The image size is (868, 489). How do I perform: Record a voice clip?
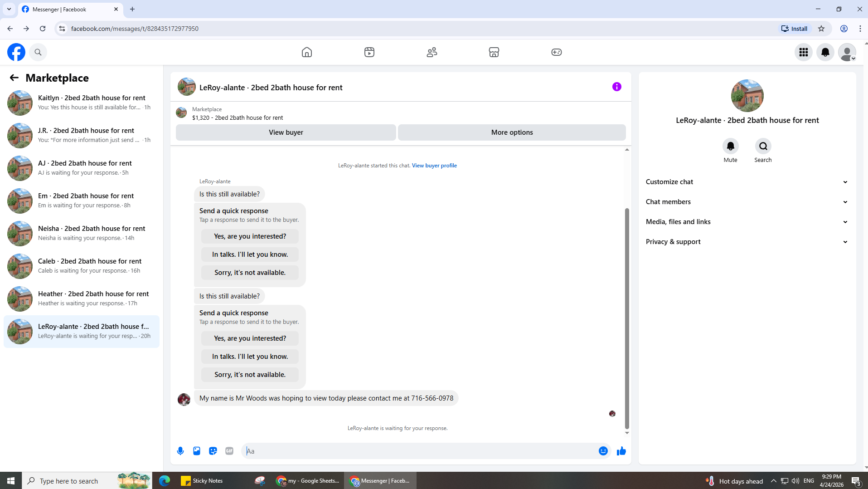(180, 451)
